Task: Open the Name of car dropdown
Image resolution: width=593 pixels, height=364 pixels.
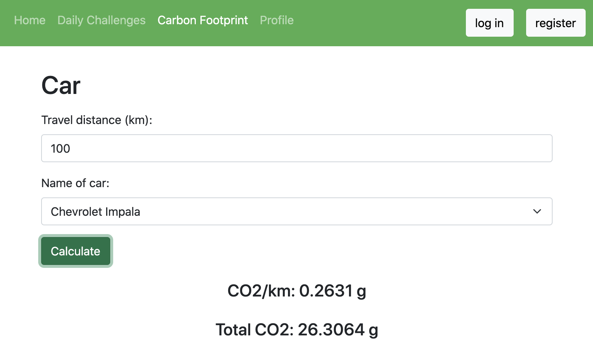Action: pyautogui.click(x=296, y=211)
